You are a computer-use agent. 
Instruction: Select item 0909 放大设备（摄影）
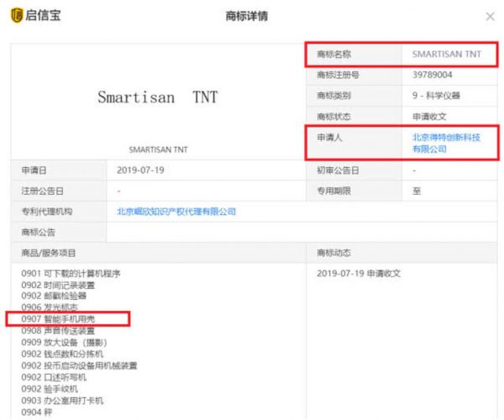64,342
